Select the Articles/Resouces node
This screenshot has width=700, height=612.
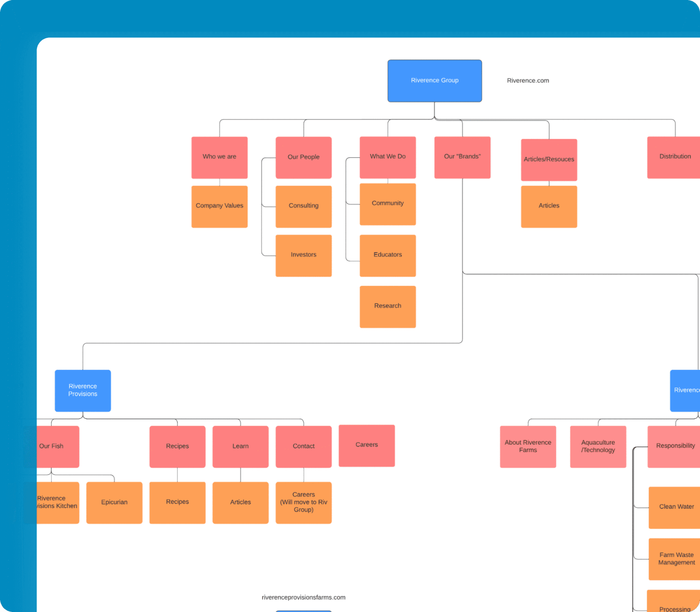pos(549,160)
